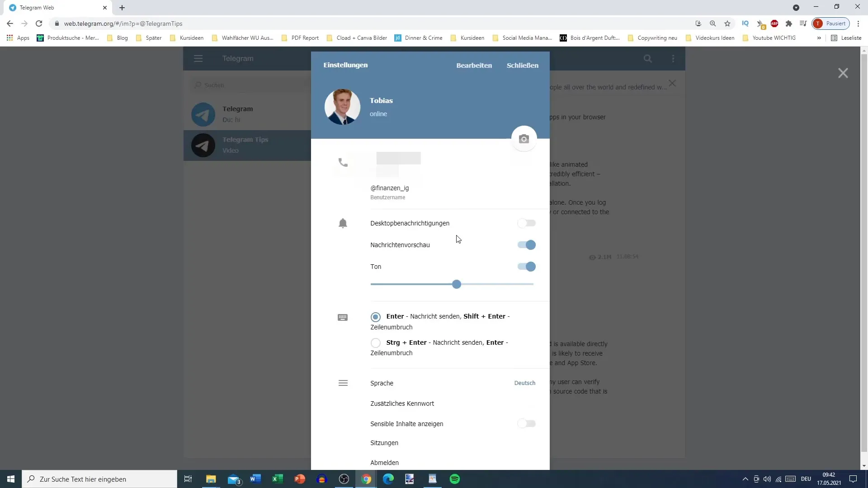
Task: Open the Telegram Tips chat
Action: (247, 145)
